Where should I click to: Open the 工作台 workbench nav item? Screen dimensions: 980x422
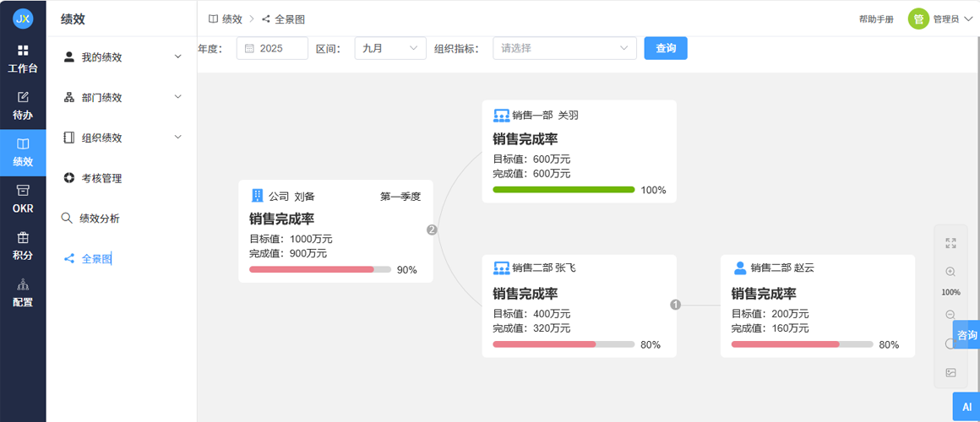point(23,59)
